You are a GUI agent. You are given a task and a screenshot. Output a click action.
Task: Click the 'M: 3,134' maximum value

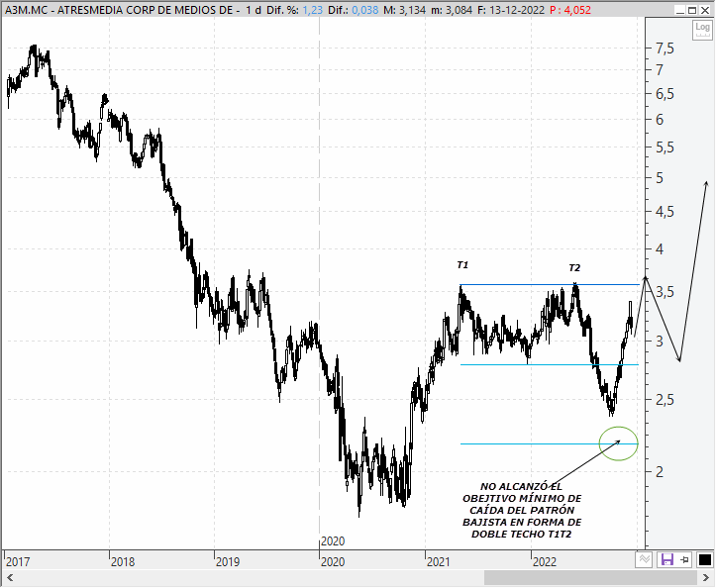point(404,10)
